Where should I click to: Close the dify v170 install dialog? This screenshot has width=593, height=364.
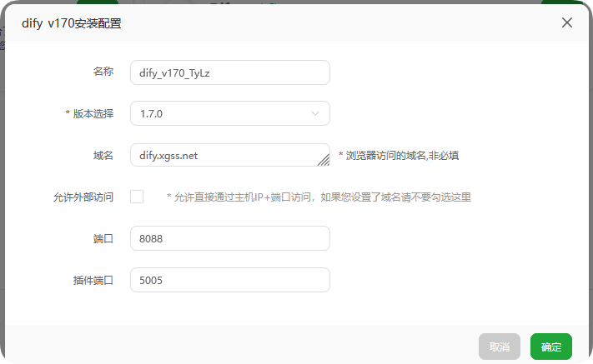coord(566,22)
